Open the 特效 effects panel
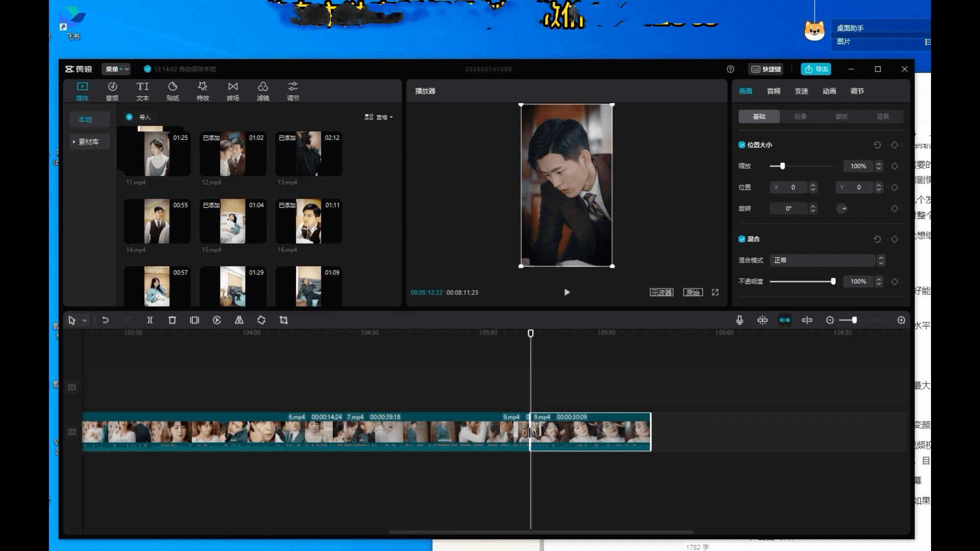Screen dimensions: 980x551 click(203, 91)
